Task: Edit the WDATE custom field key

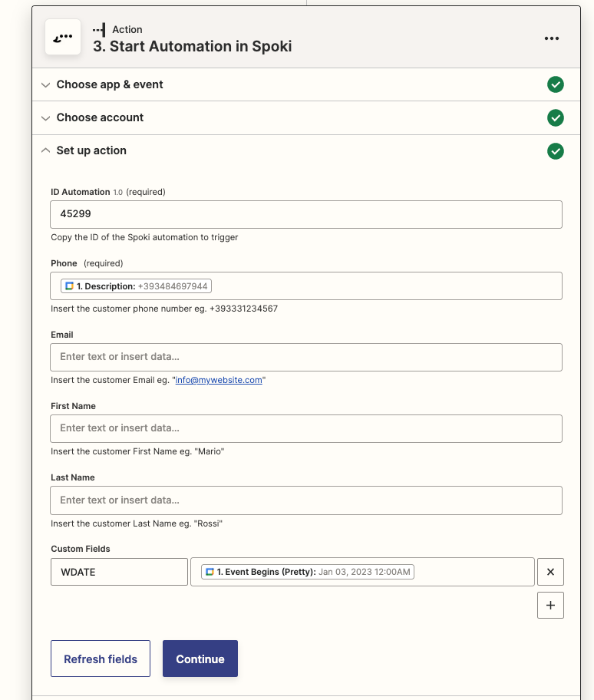Action: [x=119, y=572]
